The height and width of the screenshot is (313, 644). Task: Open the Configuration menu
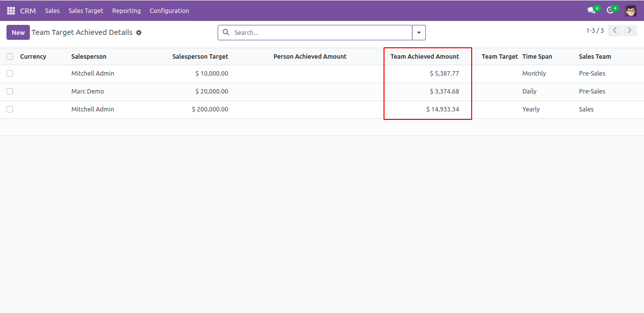pyautogui.click(x=169, y=10)
